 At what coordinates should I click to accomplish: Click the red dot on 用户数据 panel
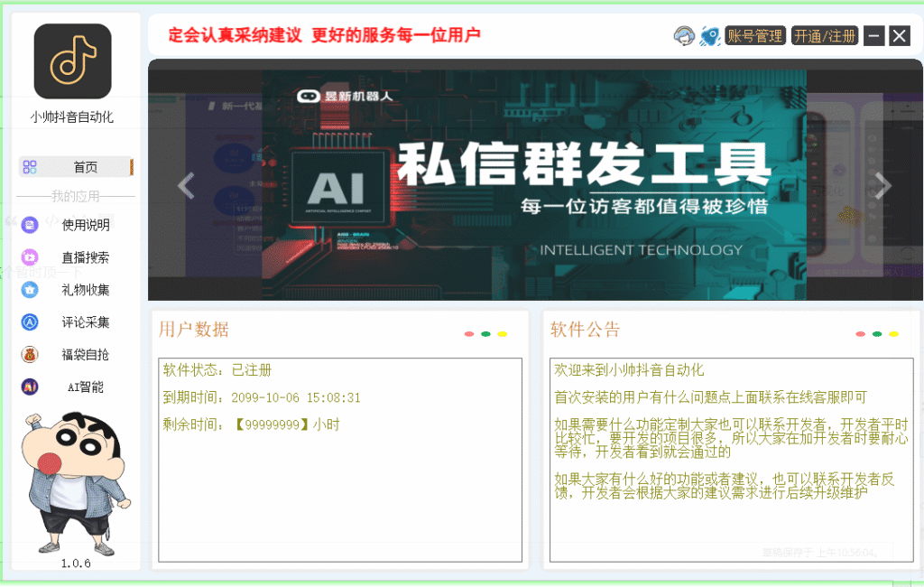point(469,332)
